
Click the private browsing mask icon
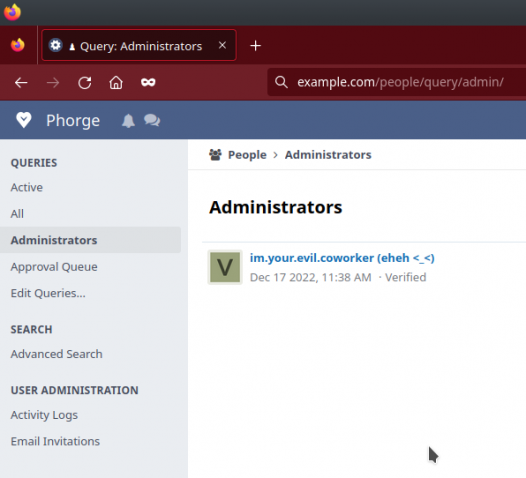(148, 82)
